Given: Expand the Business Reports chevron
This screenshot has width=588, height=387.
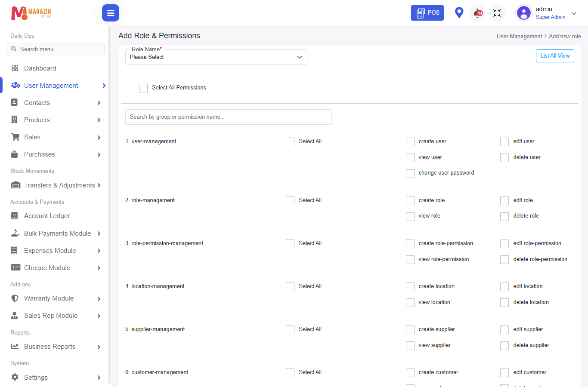Looking at the screenshot, I should [x=99, y=347].
